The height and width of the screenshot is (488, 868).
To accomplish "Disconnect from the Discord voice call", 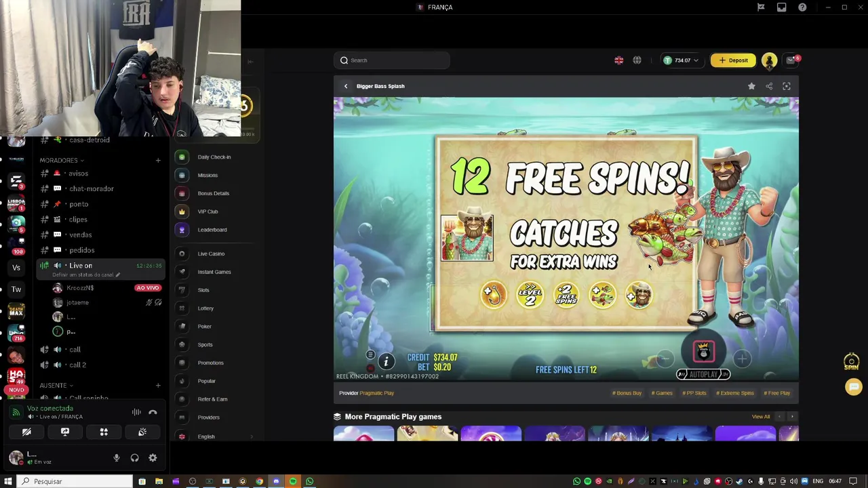I will point(153,412).
